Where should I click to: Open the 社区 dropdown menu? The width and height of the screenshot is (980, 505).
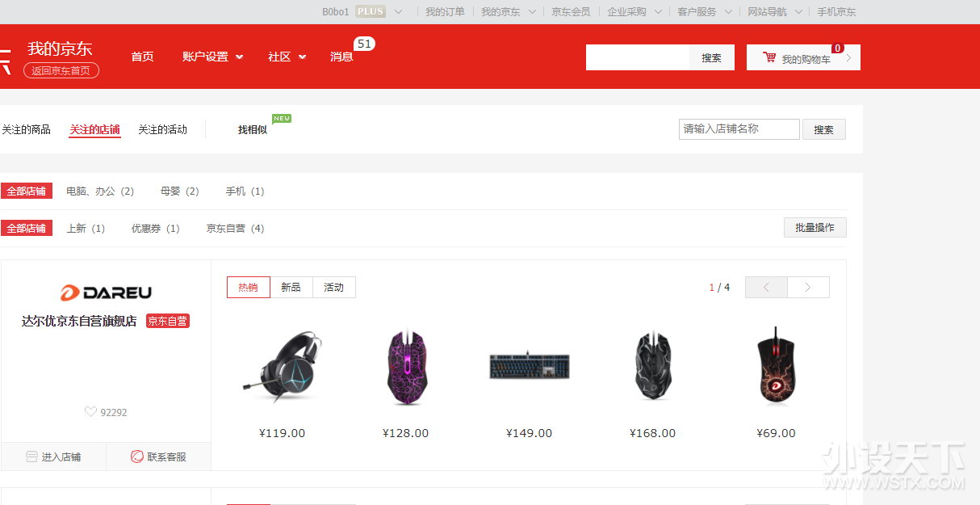tap(287, 57)
